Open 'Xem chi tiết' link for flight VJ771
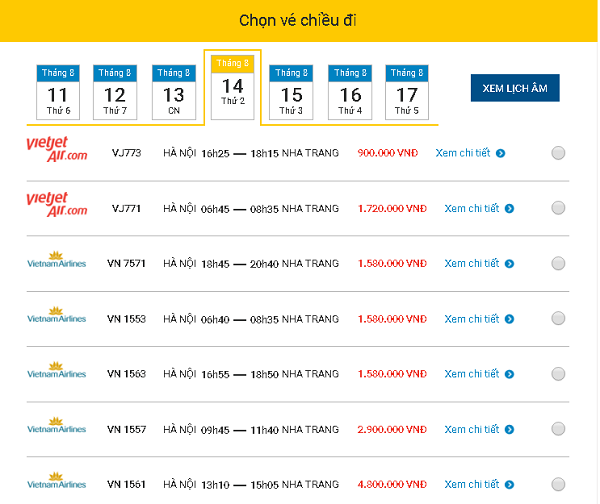 (471, 208)
